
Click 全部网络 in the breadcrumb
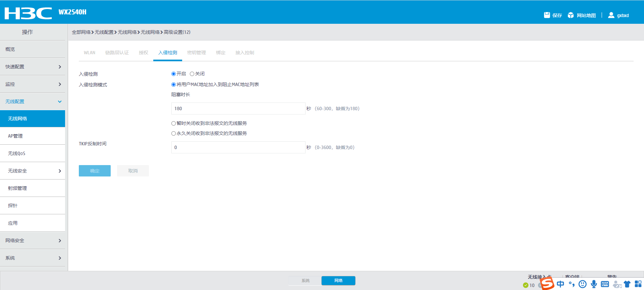[x=81, y=32]
